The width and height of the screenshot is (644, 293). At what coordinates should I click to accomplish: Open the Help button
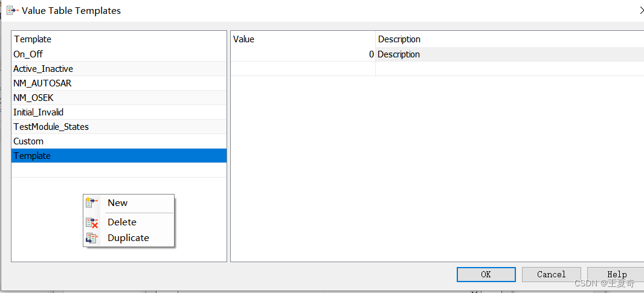coord(616,274)
